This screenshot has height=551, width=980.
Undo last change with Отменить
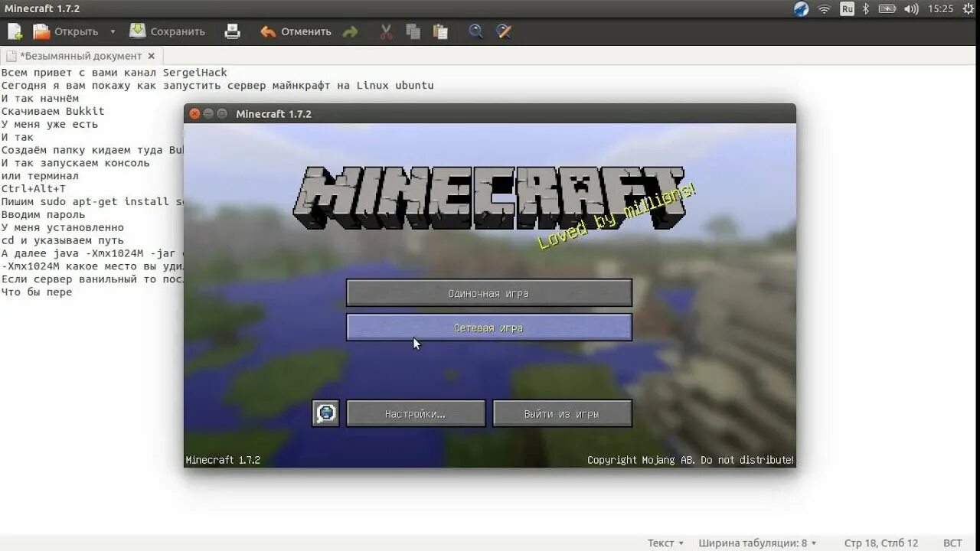296,31
